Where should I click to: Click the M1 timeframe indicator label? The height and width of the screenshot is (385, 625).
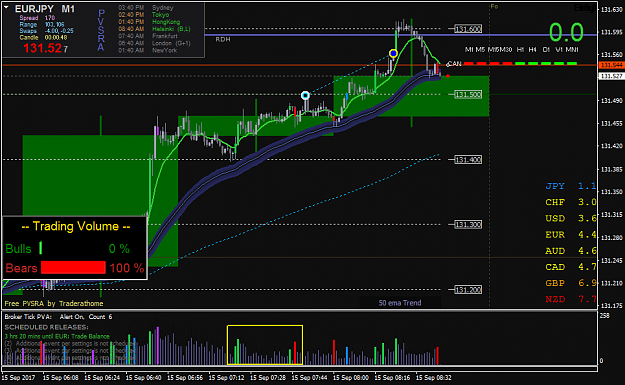point(469,49)
